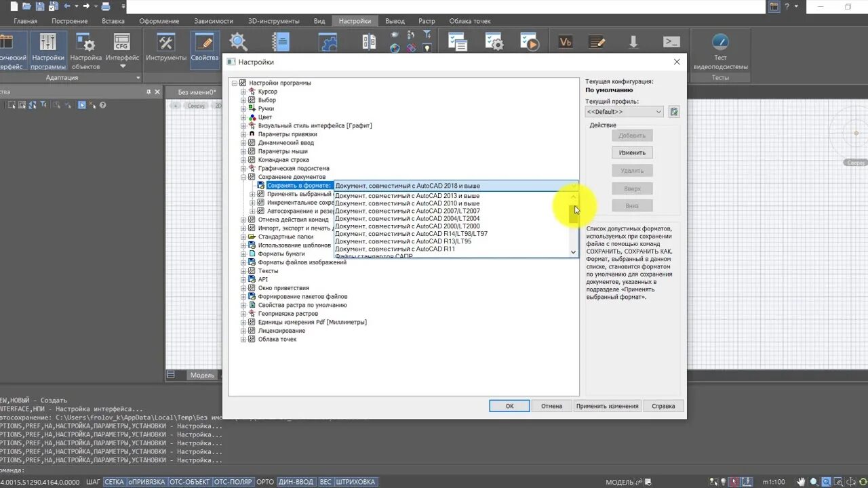Click the window play ribbon icon
The height and width of the screenshot is (488, 868).
pos(530,42)
